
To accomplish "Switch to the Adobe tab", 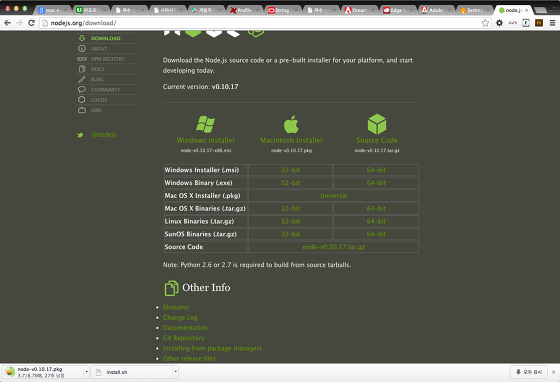I will click(436, 10).
